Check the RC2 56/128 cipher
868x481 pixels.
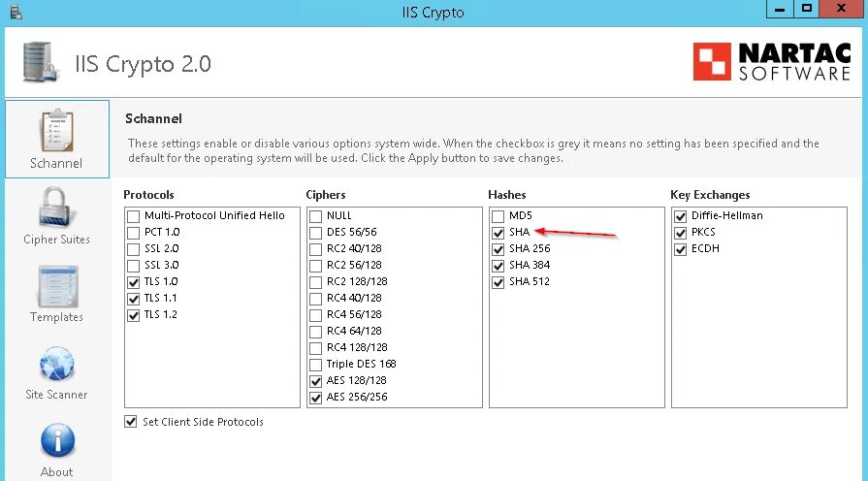point(315,266)
